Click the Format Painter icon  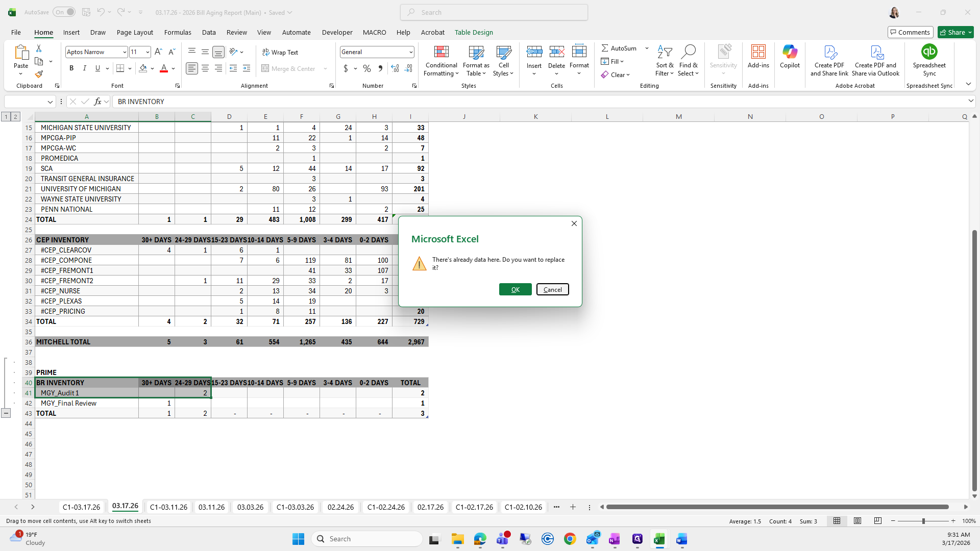click(39, 74)
